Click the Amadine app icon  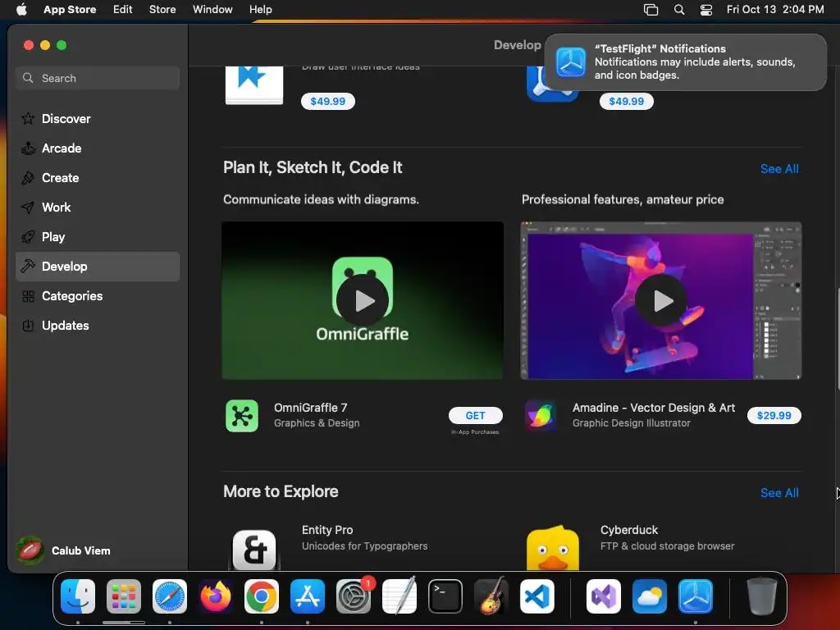pos(540,416)
